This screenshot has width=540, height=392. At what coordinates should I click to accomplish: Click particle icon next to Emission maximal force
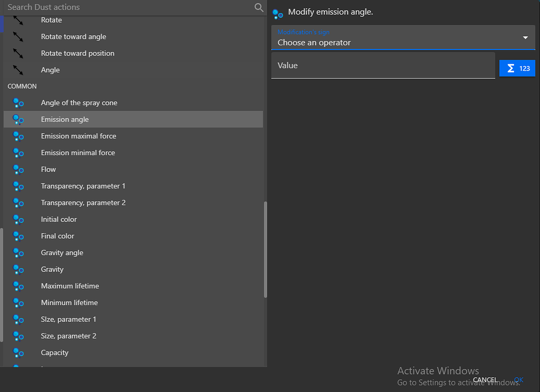(x=18, y=136)
